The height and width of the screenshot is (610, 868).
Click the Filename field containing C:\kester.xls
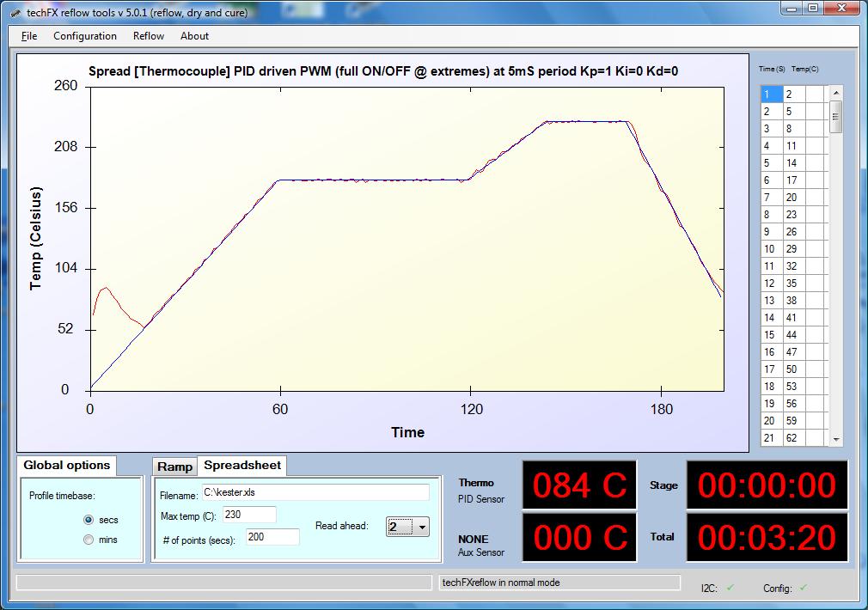click(x=315, y=492)
